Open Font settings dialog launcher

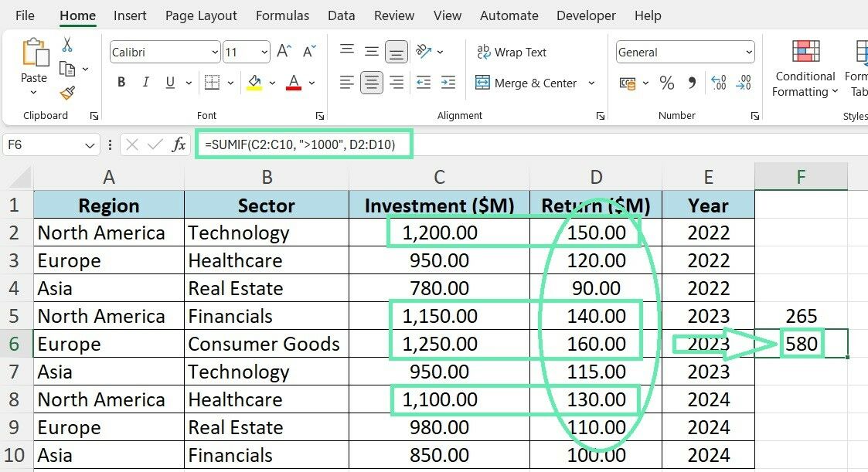(319, 116)
